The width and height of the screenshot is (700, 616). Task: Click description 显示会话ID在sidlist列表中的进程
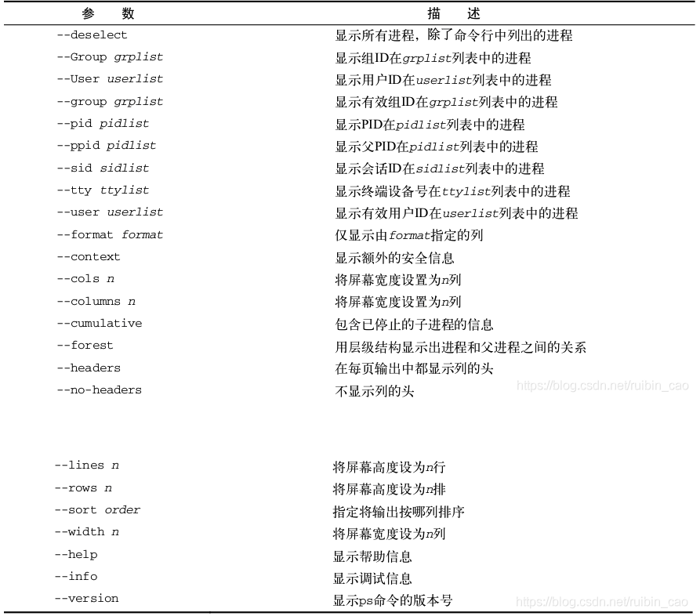440,168
